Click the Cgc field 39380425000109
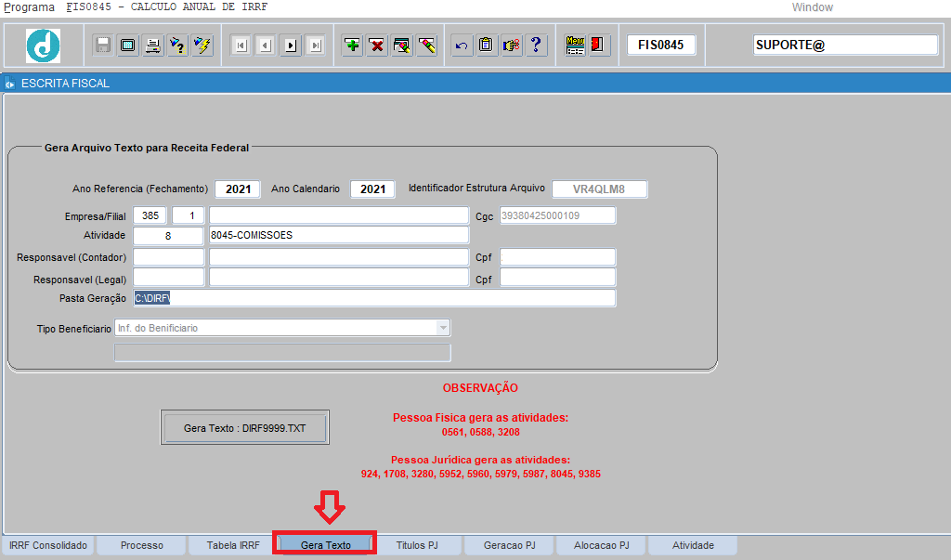951x560 pixels. (x=558, y=215)
